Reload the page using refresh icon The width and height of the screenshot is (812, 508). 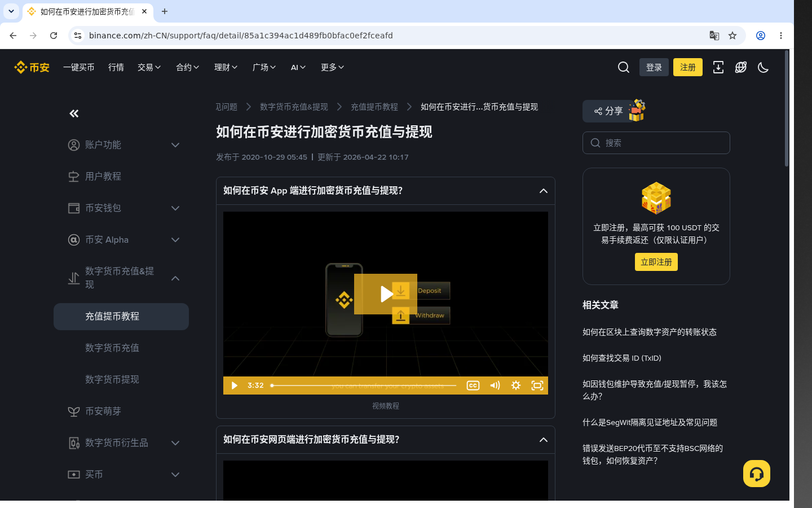click(x=54, y=36)
